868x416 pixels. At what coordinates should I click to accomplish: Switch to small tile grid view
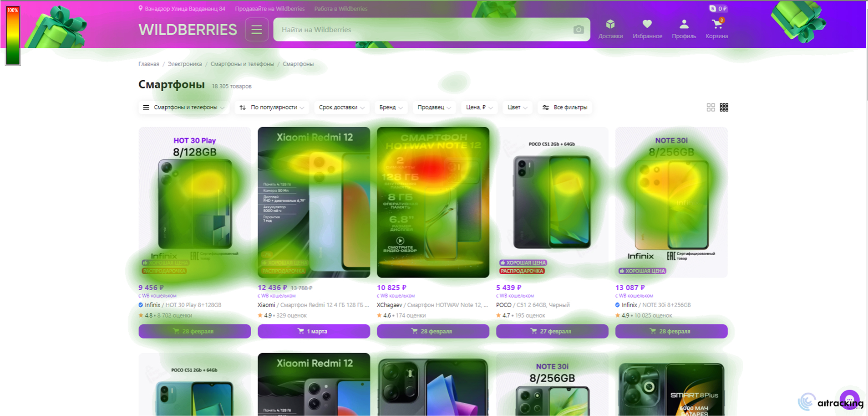tap(724, 108)
